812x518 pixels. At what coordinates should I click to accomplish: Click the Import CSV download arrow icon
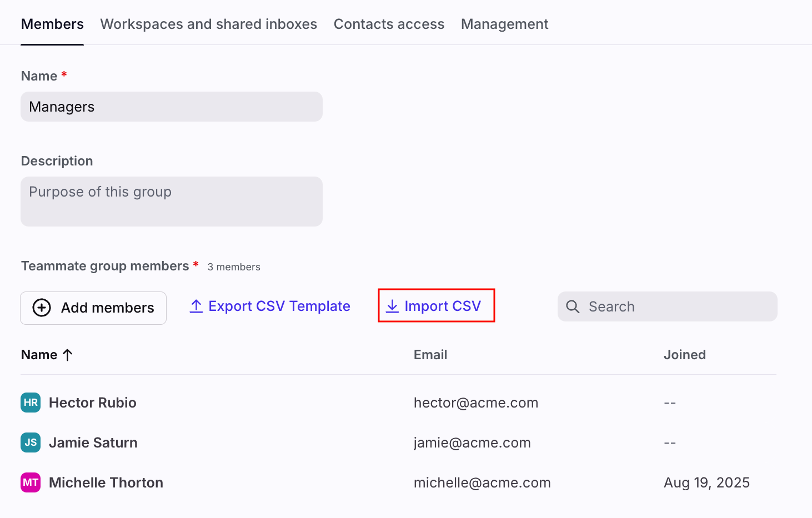[392, 306]
